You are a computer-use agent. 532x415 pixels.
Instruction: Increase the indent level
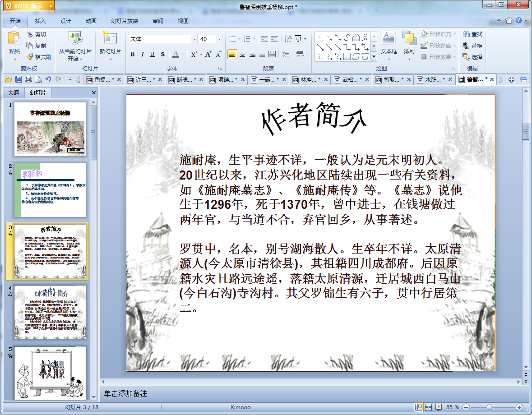pos(274,39)
